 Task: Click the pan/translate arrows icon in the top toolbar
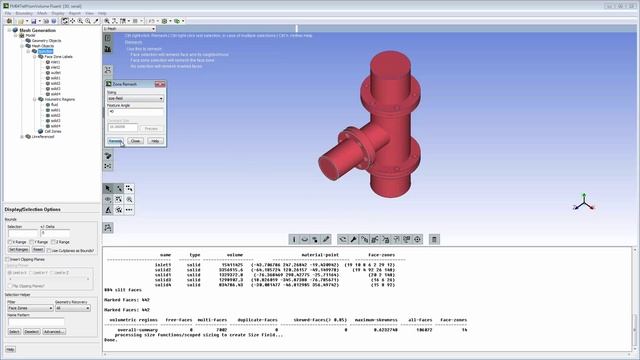73,21
